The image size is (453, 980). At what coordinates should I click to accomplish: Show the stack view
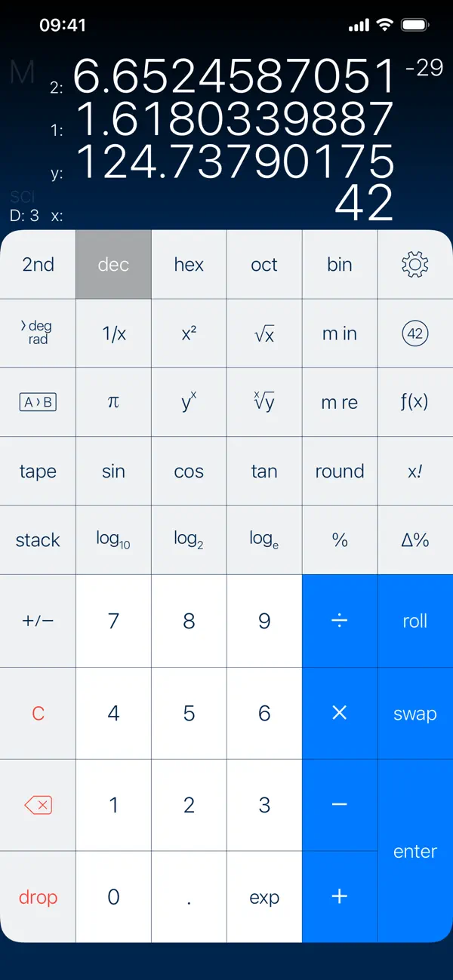38,539
